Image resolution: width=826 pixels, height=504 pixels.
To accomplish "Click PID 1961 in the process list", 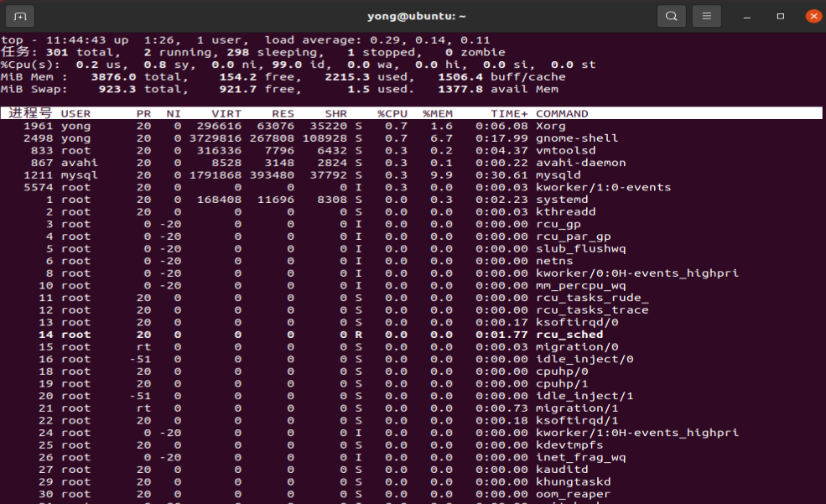I will [39, 126].
